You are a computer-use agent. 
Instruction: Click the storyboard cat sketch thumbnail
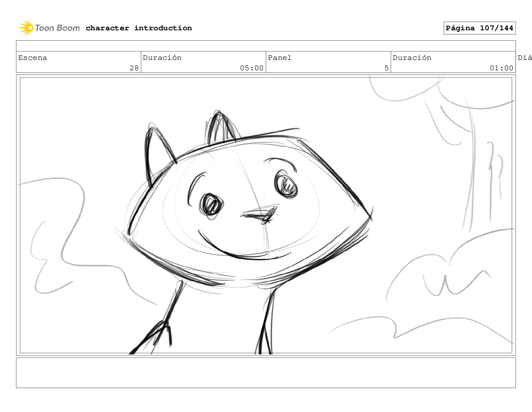point(266,215)
